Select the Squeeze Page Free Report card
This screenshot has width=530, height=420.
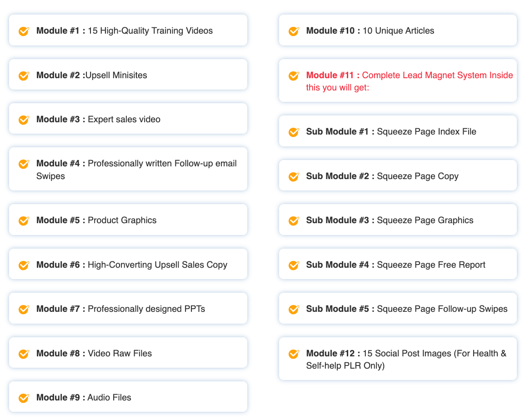(431, 265)
